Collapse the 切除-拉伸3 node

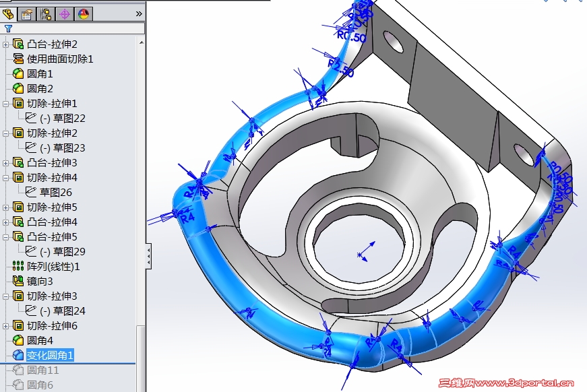coord(5,296)
